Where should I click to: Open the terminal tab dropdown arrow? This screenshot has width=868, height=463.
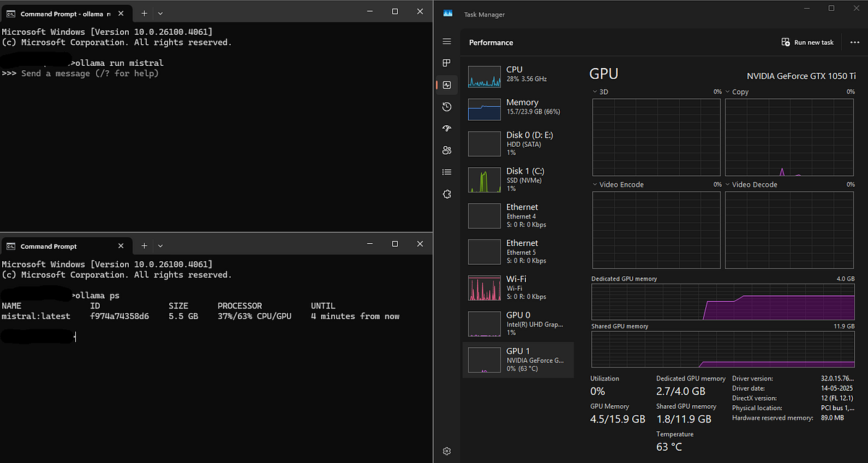pyautogui.click(x=159, y=12)
